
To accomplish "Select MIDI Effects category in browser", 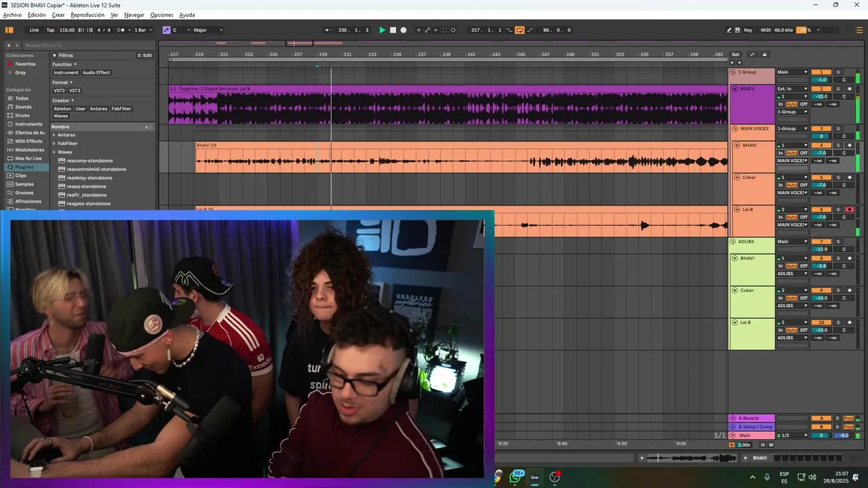I will pos(28,141).
